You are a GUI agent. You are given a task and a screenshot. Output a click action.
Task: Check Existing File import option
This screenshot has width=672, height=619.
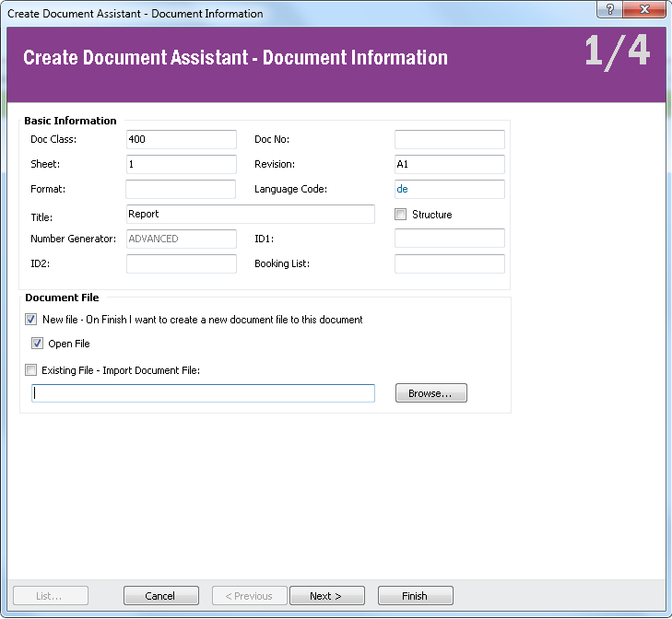[x=31, y=370]
